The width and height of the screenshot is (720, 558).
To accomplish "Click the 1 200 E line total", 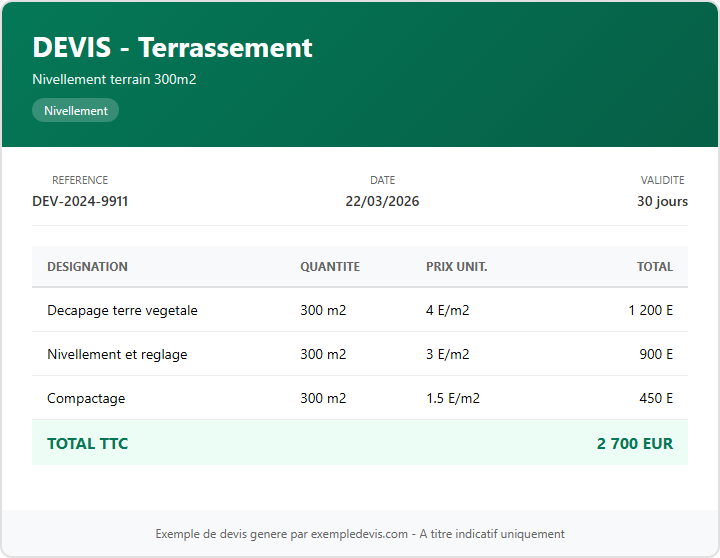I will point(650,310).
